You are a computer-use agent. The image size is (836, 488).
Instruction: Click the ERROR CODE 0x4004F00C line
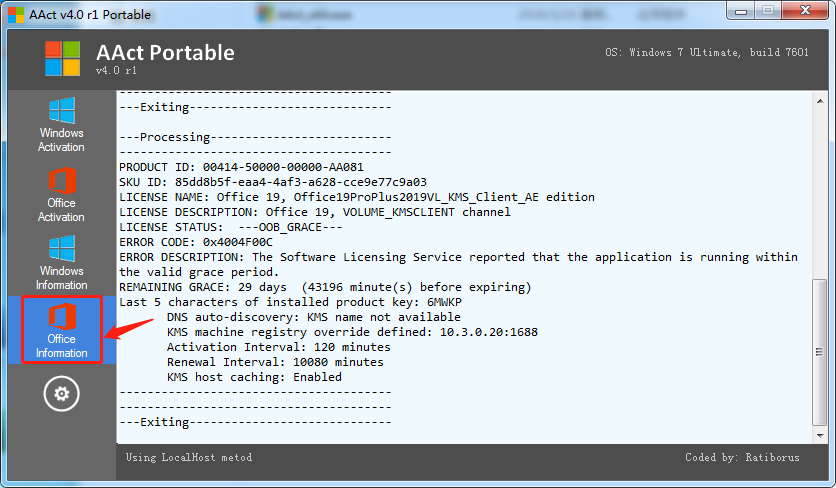coord(196,242)
